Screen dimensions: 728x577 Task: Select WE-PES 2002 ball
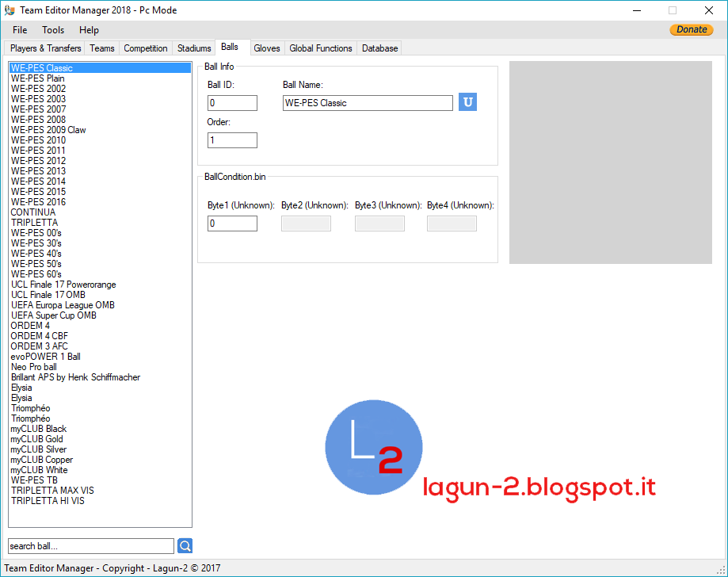click(101, 88)
